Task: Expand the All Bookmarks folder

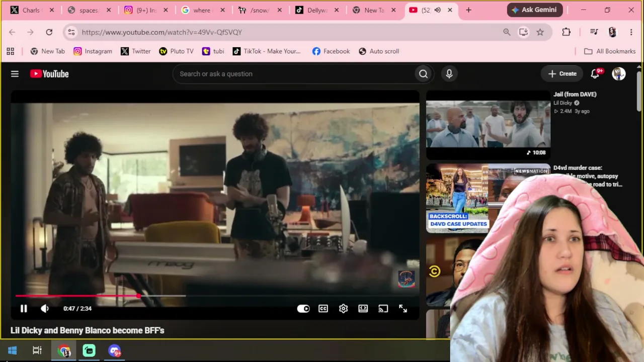Action: [x=610, y=51]
